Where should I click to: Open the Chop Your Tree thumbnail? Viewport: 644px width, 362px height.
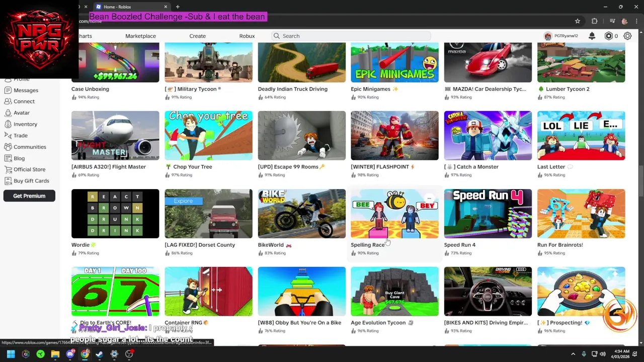pyautogui.click(x=208, y=135)
